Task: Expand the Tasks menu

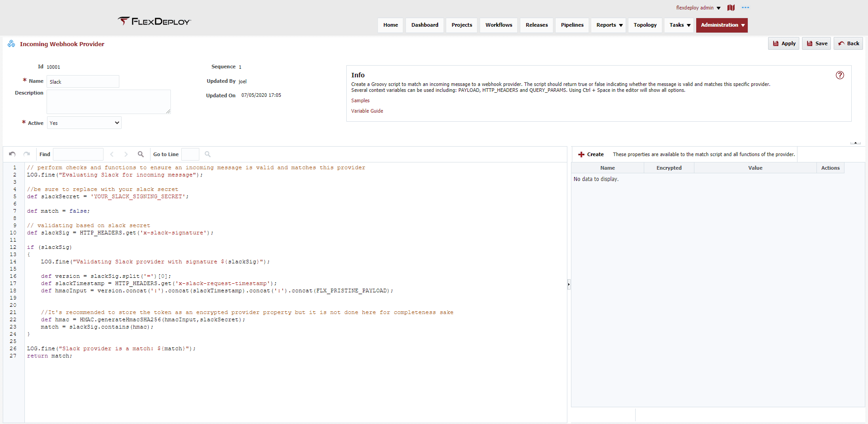Action: (x=680, y=25)
